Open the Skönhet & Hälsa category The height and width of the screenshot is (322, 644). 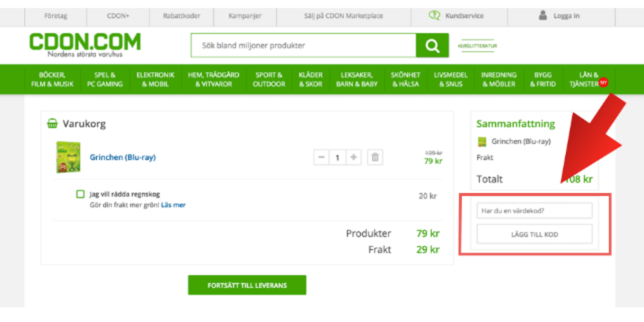click(x=405, y=80)
